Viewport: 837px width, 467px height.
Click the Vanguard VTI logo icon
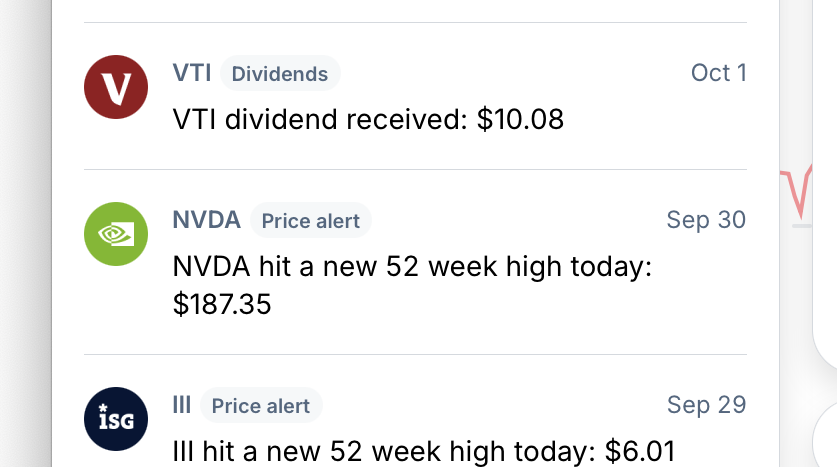[116, 88]
